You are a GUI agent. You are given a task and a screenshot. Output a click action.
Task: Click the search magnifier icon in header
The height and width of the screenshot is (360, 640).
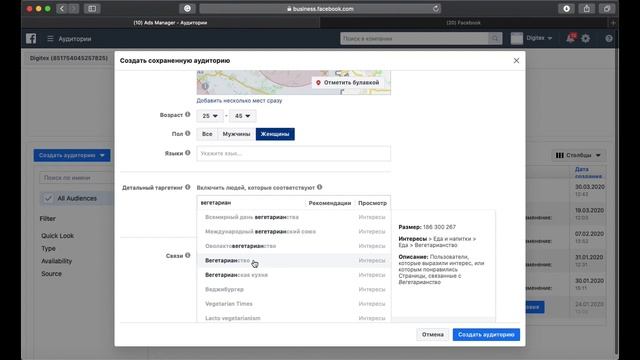(x=495, y=38)
